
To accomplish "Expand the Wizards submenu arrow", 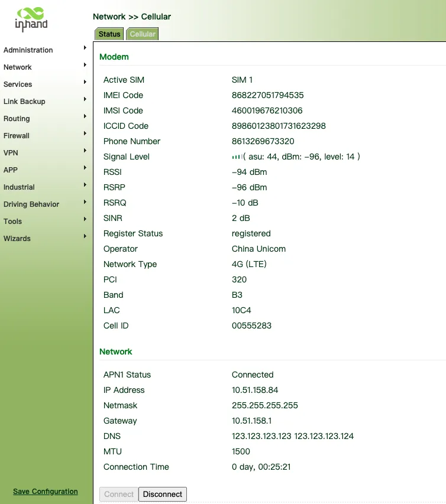I will click(85, 236).
